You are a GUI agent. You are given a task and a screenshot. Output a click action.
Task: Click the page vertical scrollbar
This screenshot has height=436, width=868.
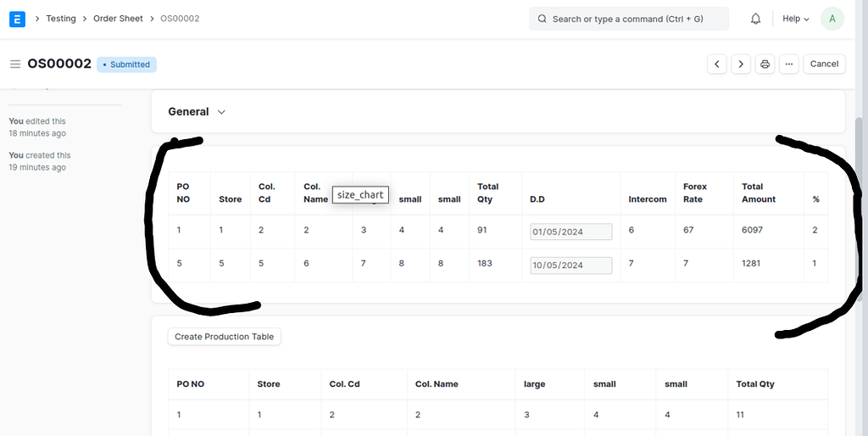point(860,210)
